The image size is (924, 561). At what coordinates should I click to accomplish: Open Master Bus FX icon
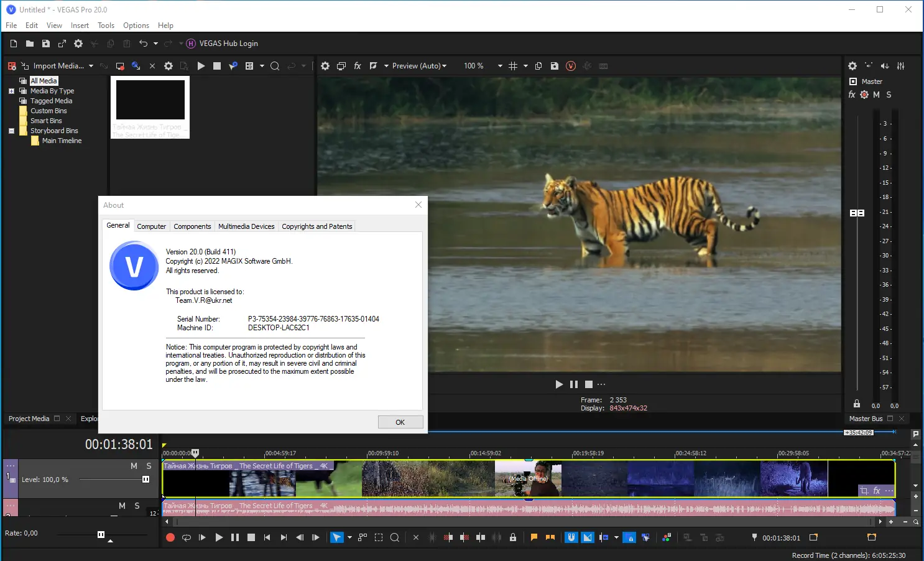coord(852,95)
